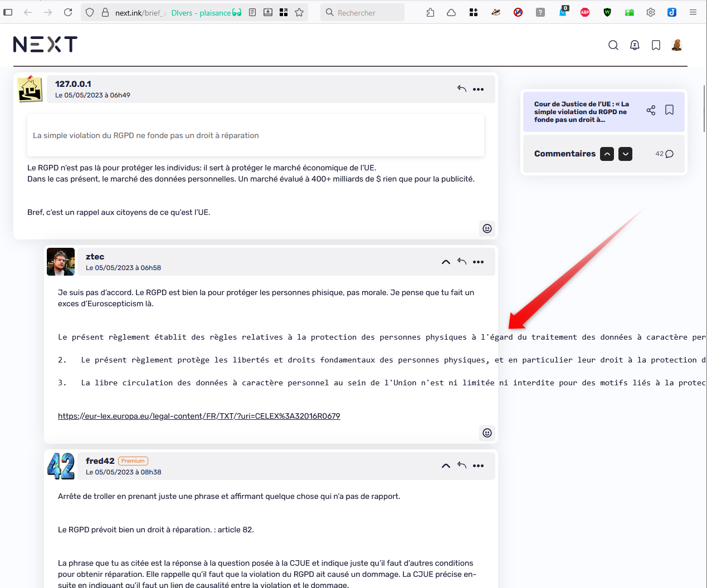
Task: Open more options on 127.0.0.1's comment
Action: click(478, 89)
